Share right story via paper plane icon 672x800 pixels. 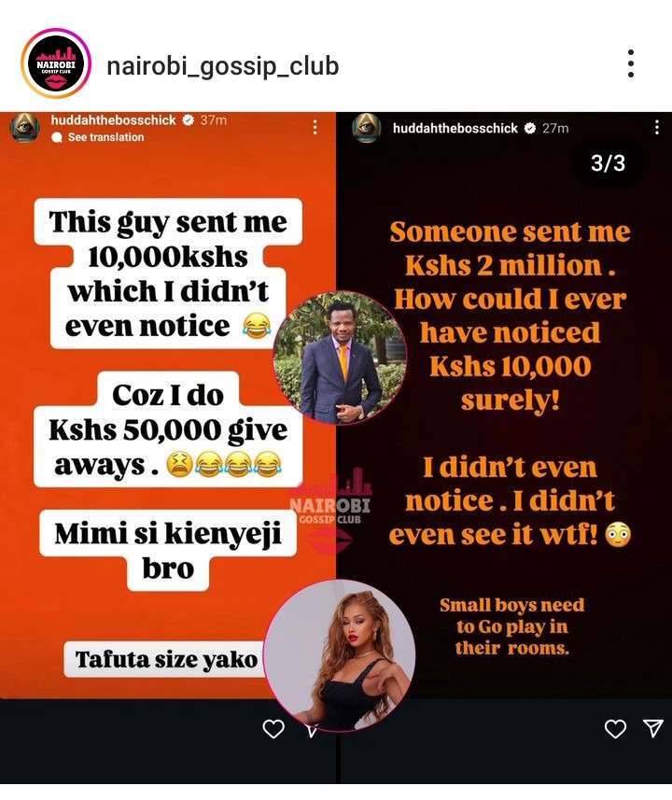[653, 728]
